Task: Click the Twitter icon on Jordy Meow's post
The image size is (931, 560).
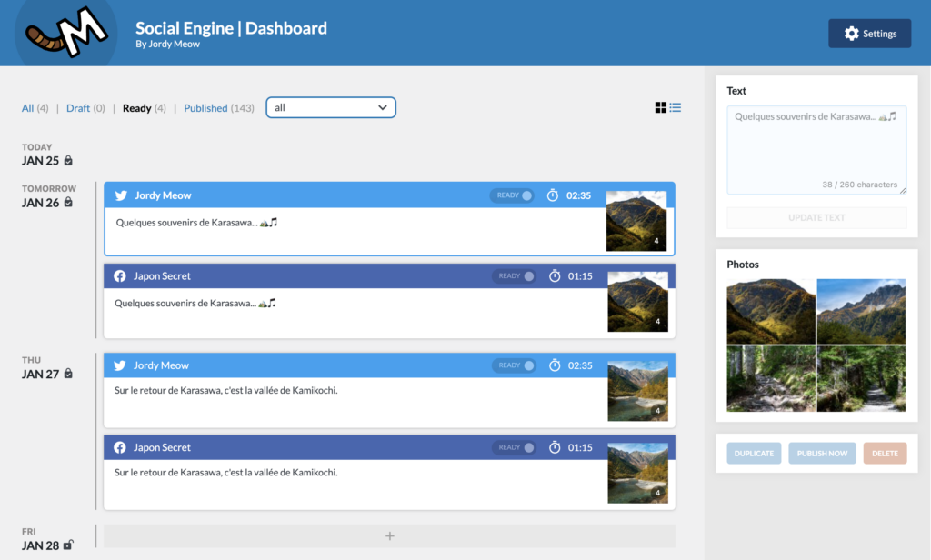Action: (121, 195)
